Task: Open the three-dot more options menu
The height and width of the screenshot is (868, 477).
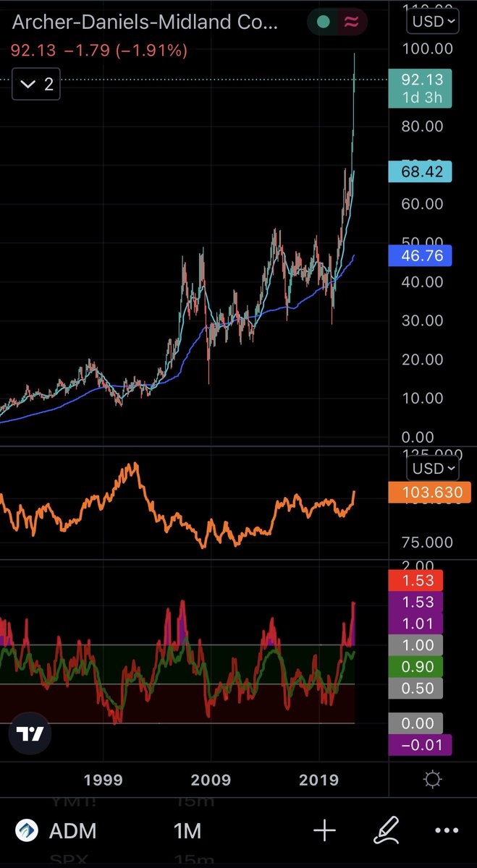Action: 447,831
